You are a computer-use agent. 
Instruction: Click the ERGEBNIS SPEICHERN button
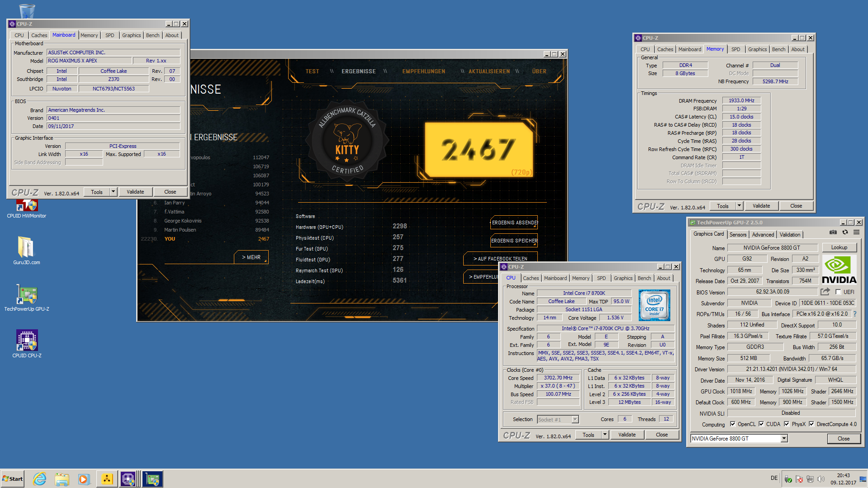[x=514, y=241]
